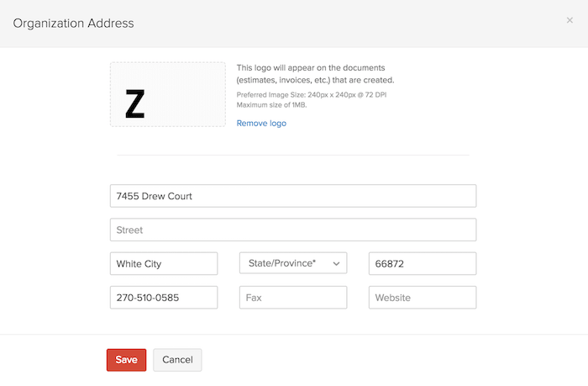Select the White City field

pos(164,263)
